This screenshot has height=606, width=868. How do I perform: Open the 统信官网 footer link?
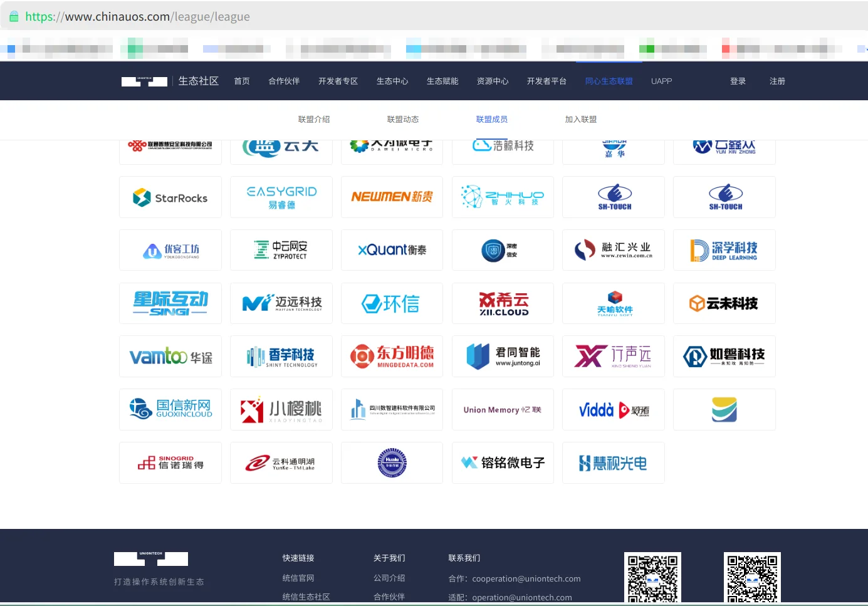click(298, 578)
